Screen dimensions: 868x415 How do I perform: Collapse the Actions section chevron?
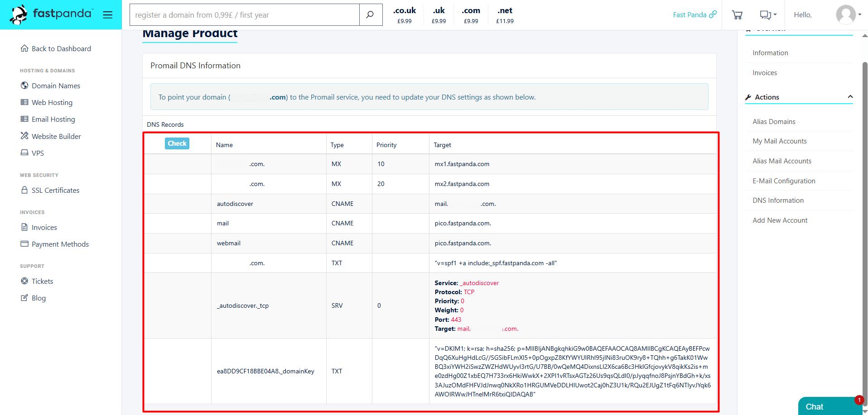coord(850,97)
